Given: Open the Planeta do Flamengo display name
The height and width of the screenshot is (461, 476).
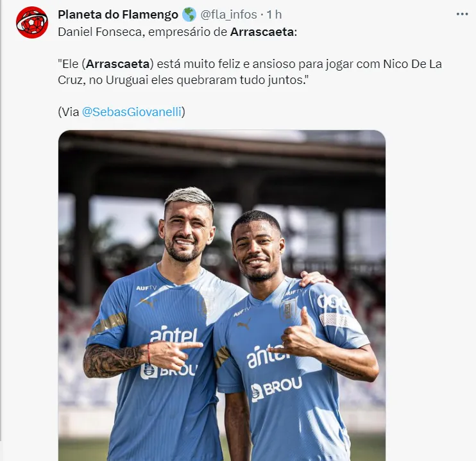Looking at the screenshot, I should pyautogui.click(x=118, y=14).
